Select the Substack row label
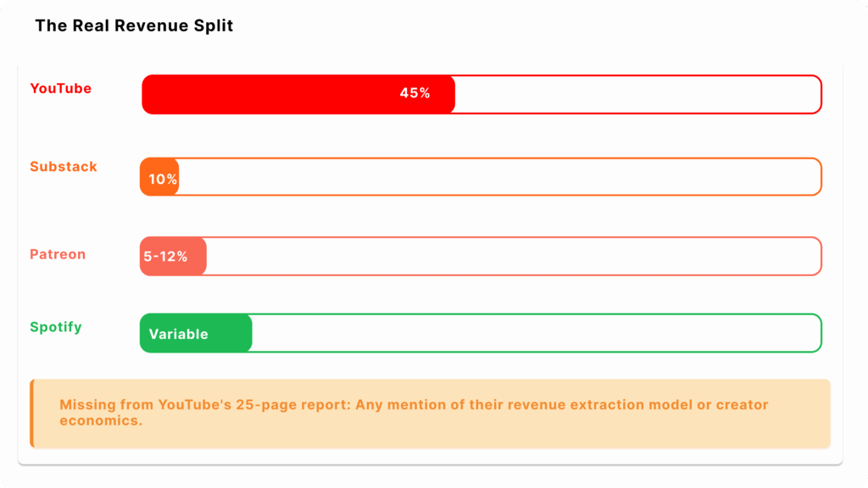Viewport: 868px width, 488px height. (x=64, y=167)
